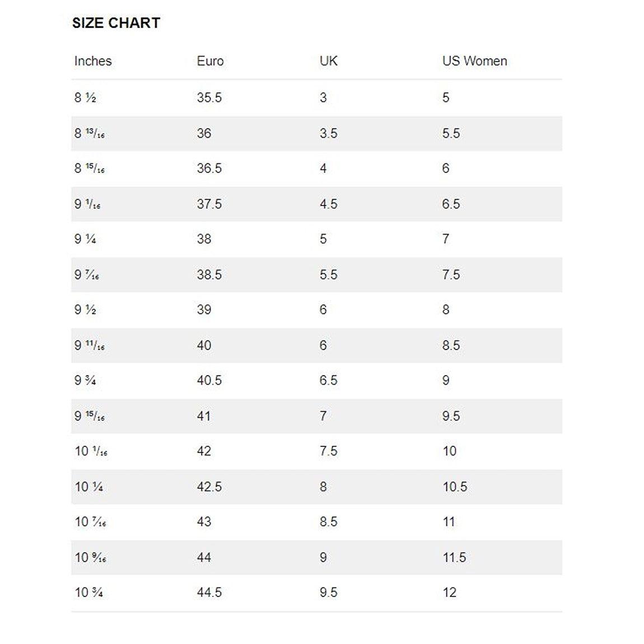644x644 pixels.
Task: Select US Women size 8.5 cell
Action: (x=451, y=345)
